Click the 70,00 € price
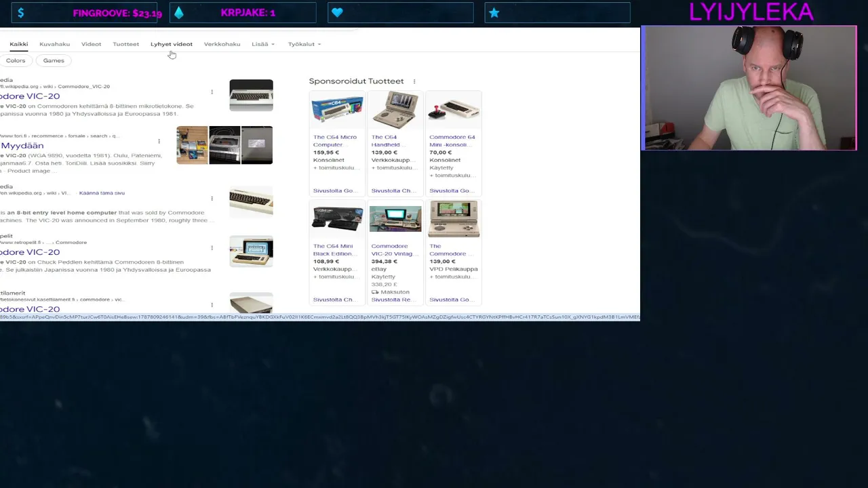The image size is (868, 488). click(x=441, y=152)
